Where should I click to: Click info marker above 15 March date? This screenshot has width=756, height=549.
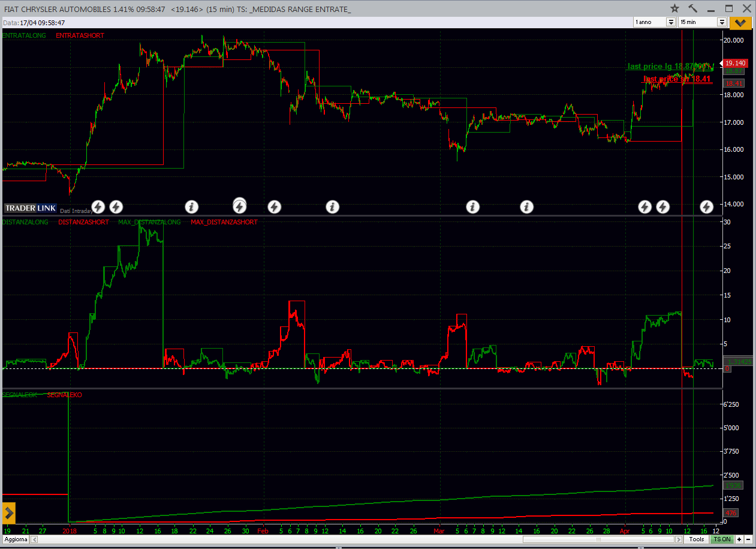[x=526, y=208]
